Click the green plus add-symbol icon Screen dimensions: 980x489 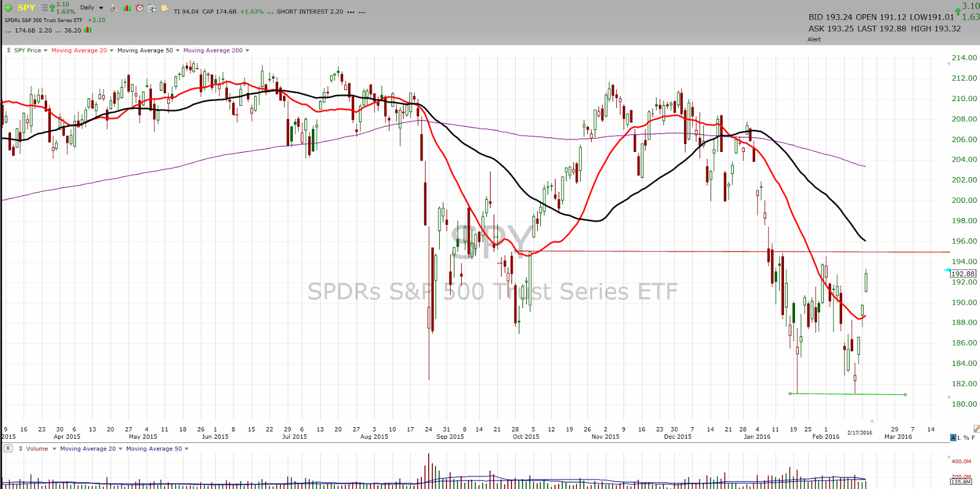point(9,8)
